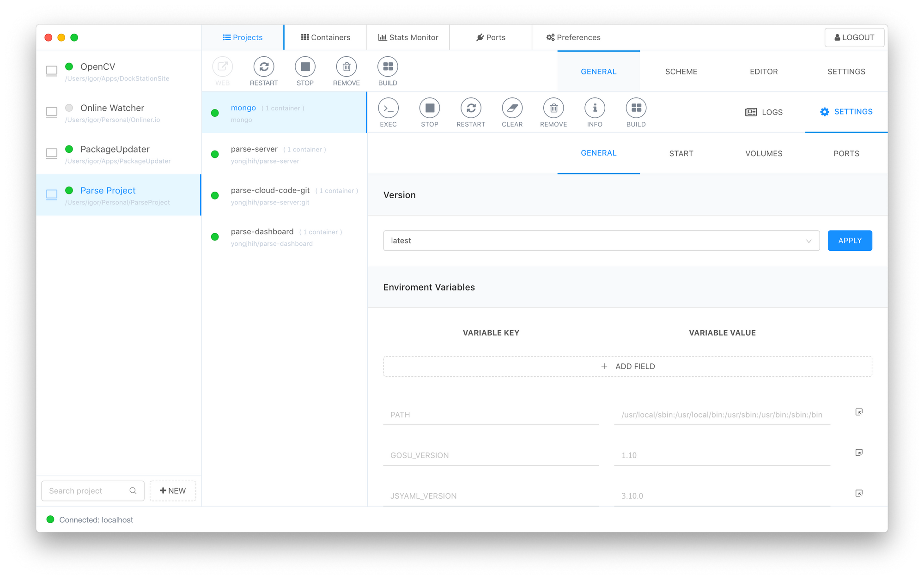Select the PackageUpdater project checkbox
924x580 pixels.
(52, 153)
